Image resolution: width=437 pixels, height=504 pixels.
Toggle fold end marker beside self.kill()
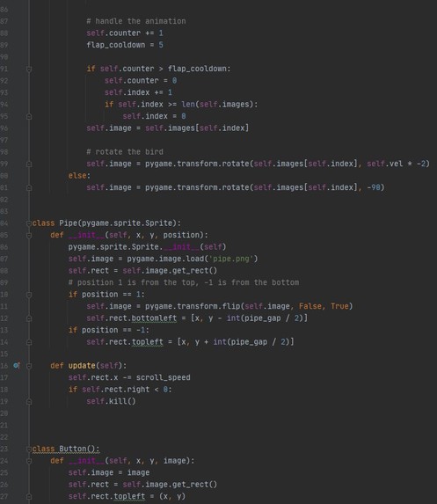coord(29,401)
